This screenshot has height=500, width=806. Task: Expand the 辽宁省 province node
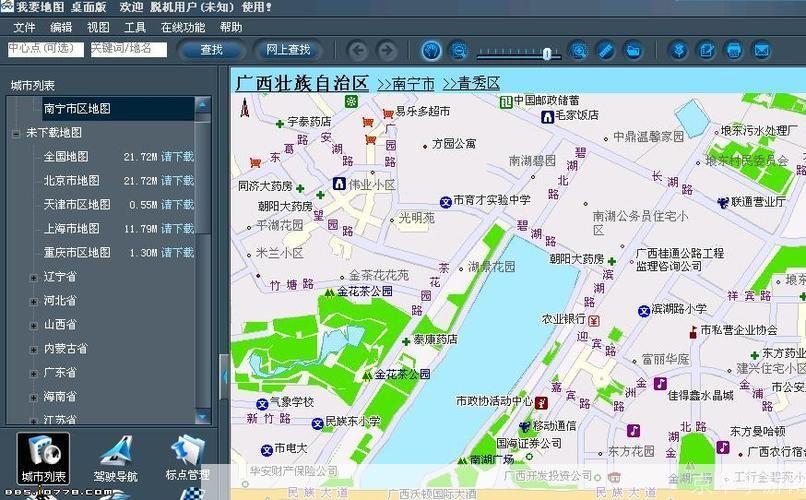[34, 277]
